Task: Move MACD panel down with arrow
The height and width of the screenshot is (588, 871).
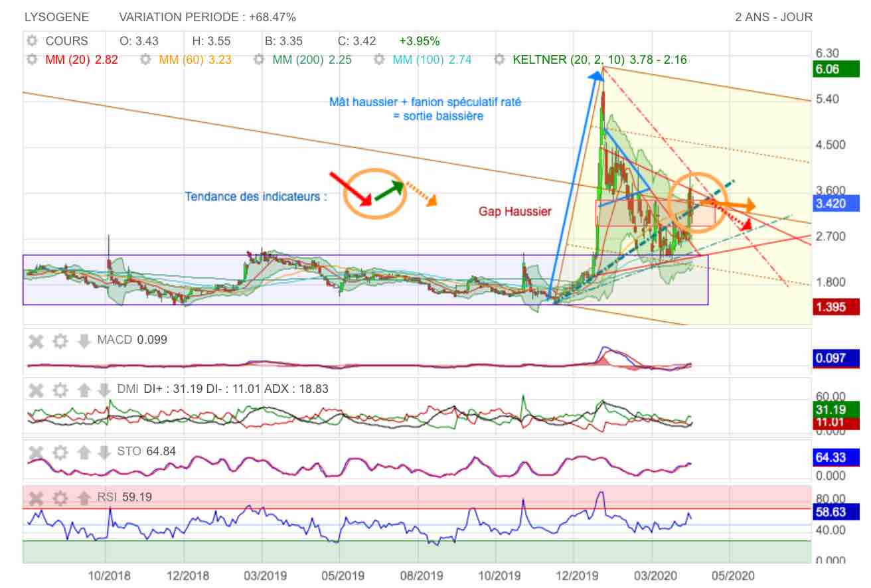Action: 84,341
